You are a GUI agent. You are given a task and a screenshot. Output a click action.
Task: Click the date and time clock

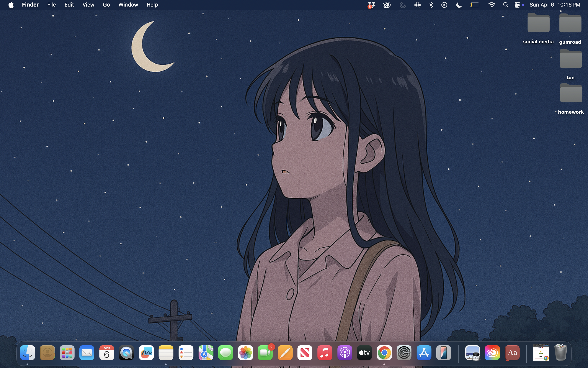(x=555, y=5)
